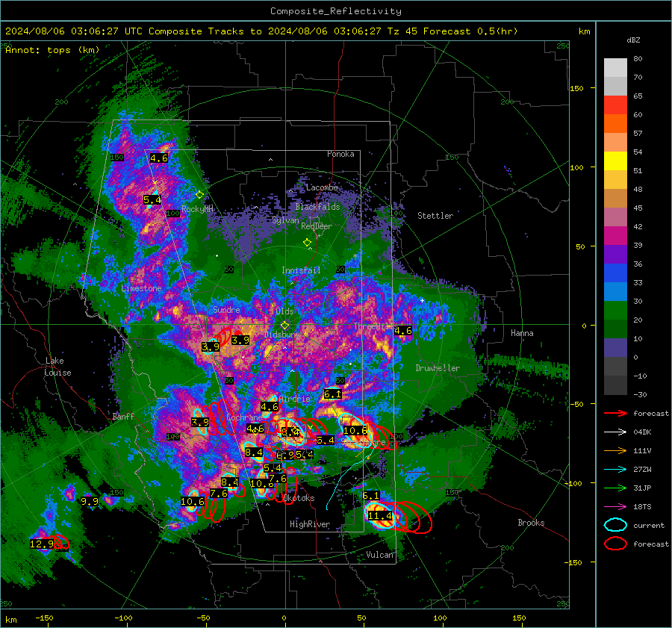This screenshot has width=672, height=628.
Task: Click the 4.6 top label near Threehills
Action: point(403,331)
